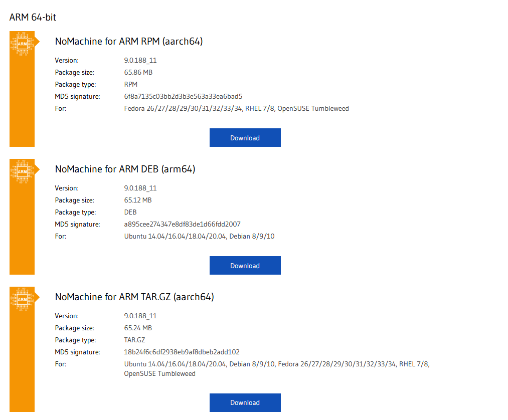This screenshot has height=420, width=508.
Task: Click the 'MD5 signature:' label of the DEB package
Action: click(x=78, y=225)
